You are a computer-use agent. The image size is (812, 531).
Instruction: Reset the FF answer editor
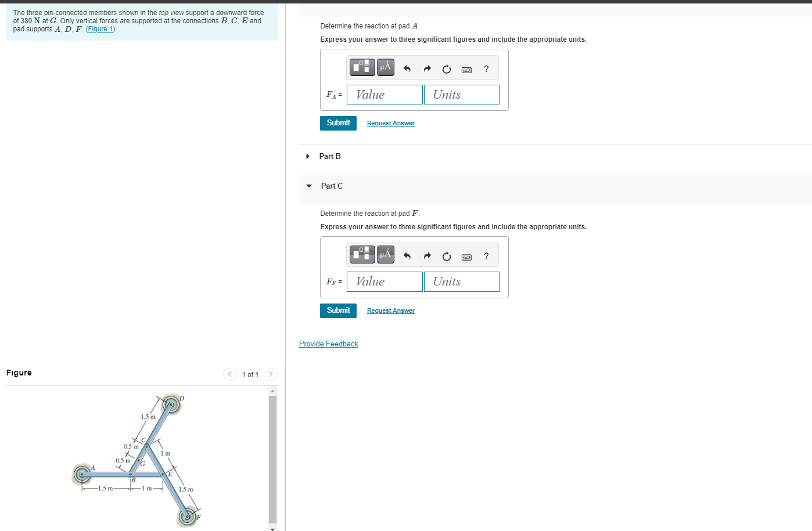tap(446, 256)
